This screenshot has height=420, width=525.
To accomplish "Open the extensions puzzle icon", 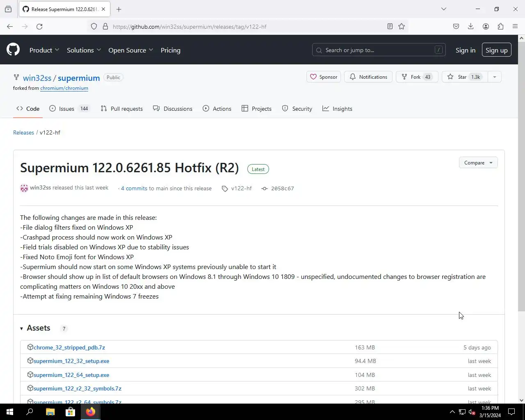I will pyautogui.click(x=500, y=26).
